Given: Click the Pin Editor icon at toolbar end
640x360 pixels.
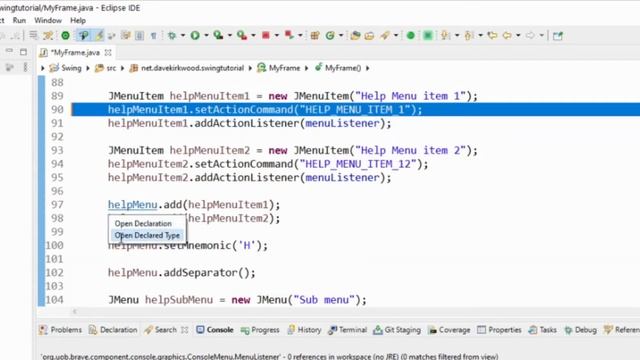Looking at the screenshot, I should click(558, 36).
